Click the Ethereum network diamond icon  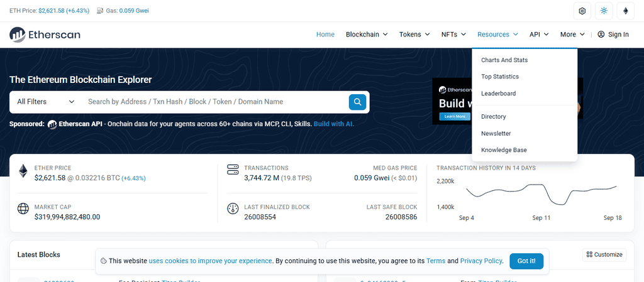[x=626, y=11]
